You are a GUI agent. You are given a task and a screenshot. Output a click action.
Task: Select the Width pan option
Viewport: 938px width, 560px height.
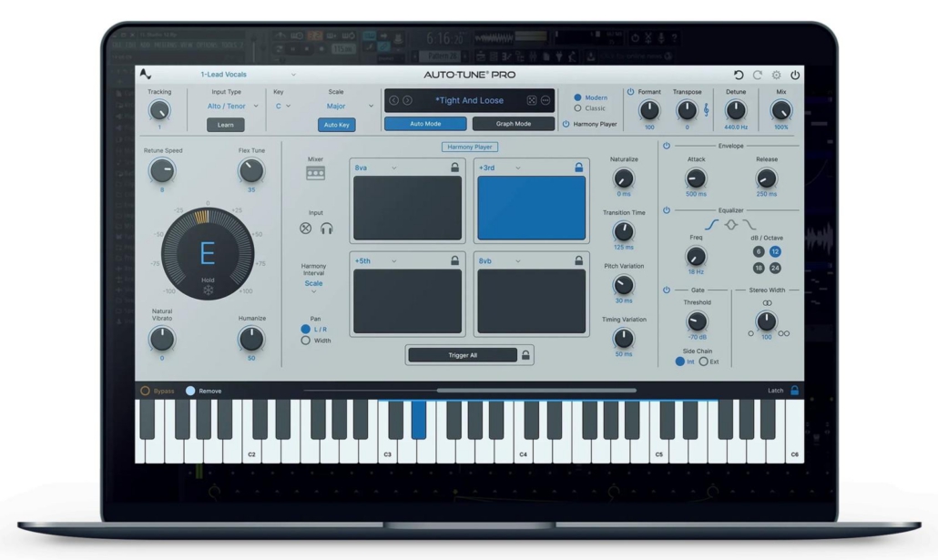click(306, 341)
